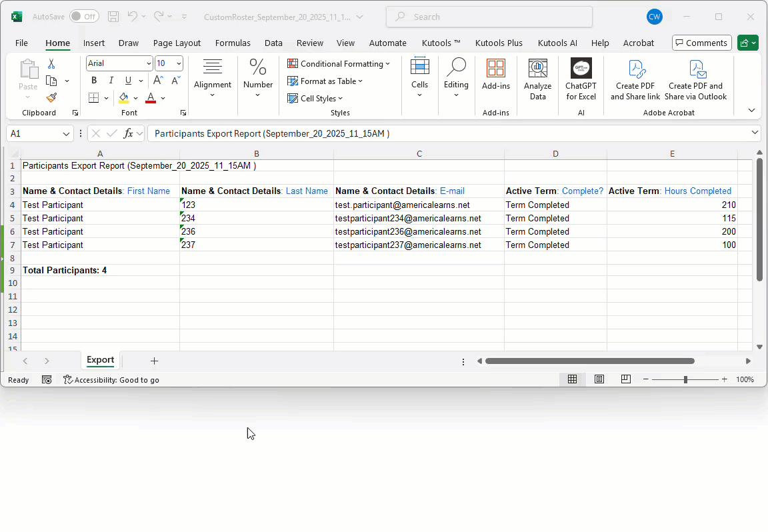
Task: Toggle Bold formatting
Action: 94,81
